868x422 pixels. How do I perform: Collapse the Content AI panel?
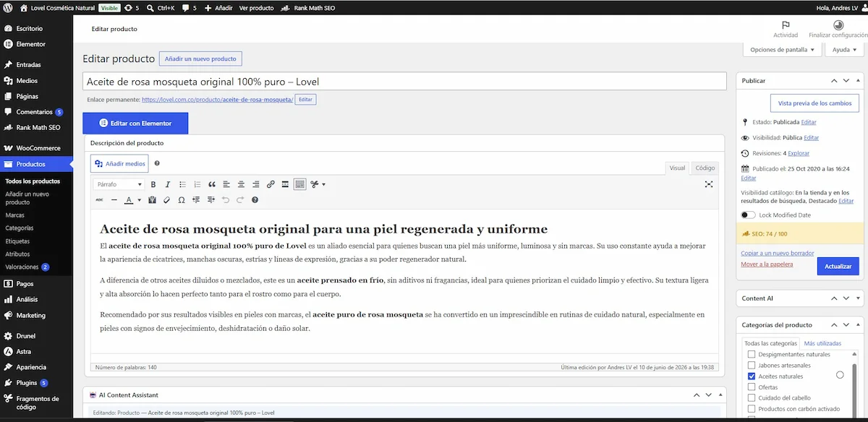pyautogui.click(x=859, y=298)
